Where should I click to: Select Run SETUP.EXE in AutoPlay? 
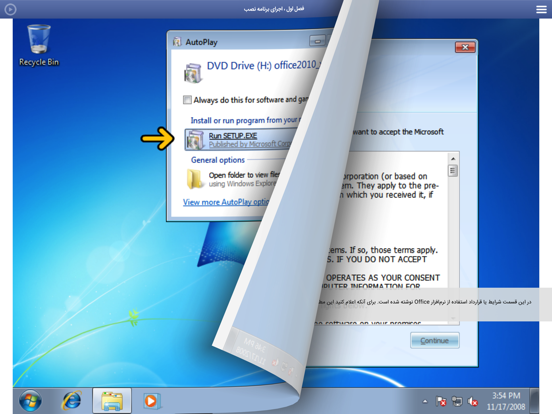(x=240, y=140)
